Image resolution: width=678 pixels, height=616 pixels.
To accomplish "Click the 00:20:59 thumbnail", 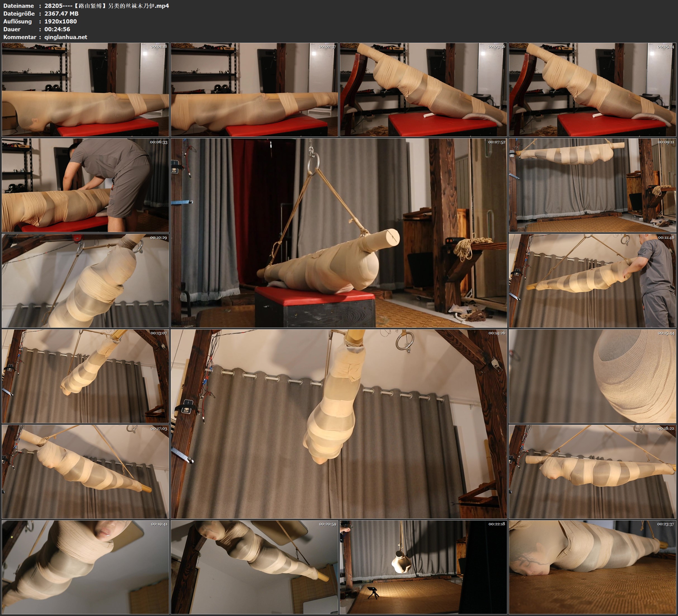I will point(254,567).
